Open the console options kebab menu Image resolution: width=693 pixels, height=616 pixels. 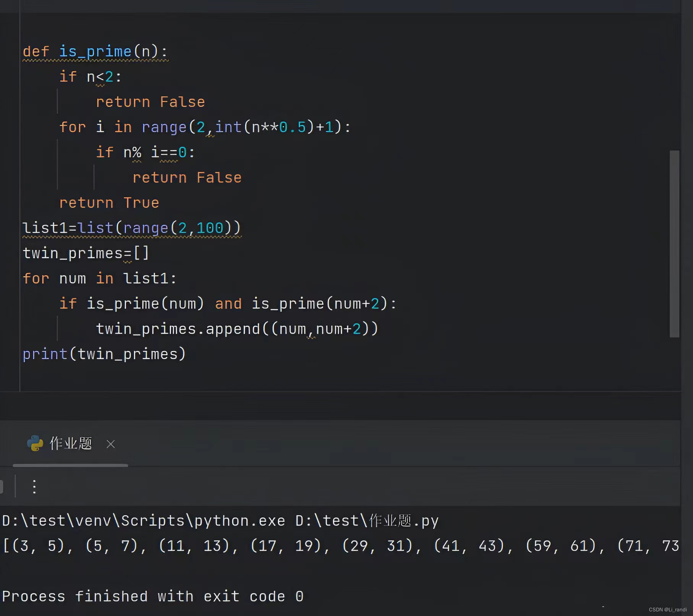click(x=34, y=486)
